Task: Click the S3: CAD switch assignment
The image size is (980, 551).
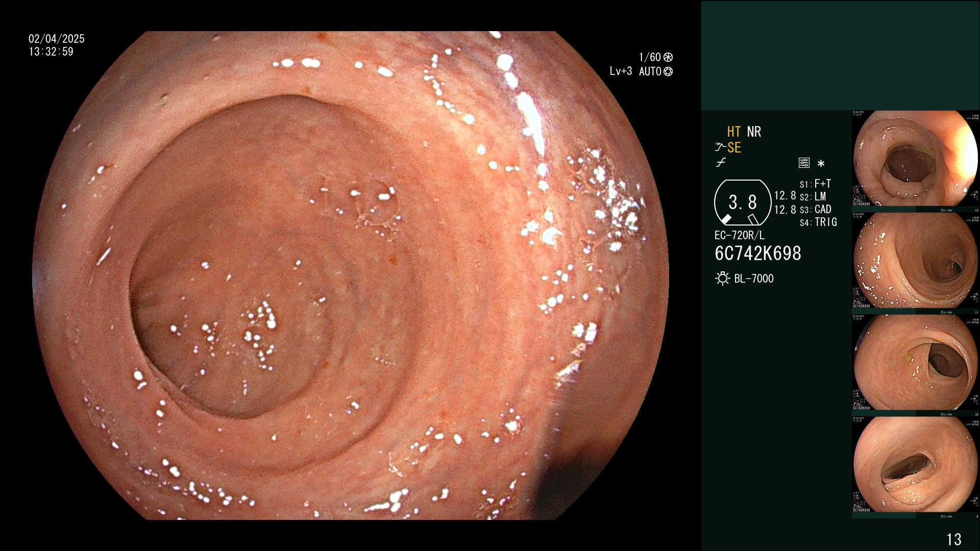Action: [816, 209]
